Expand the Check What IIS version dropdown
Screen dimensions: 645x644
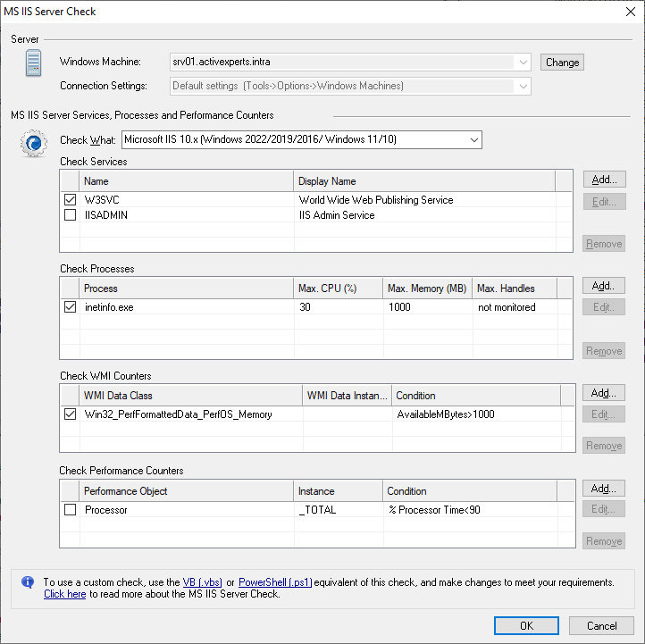coord(473,140)
